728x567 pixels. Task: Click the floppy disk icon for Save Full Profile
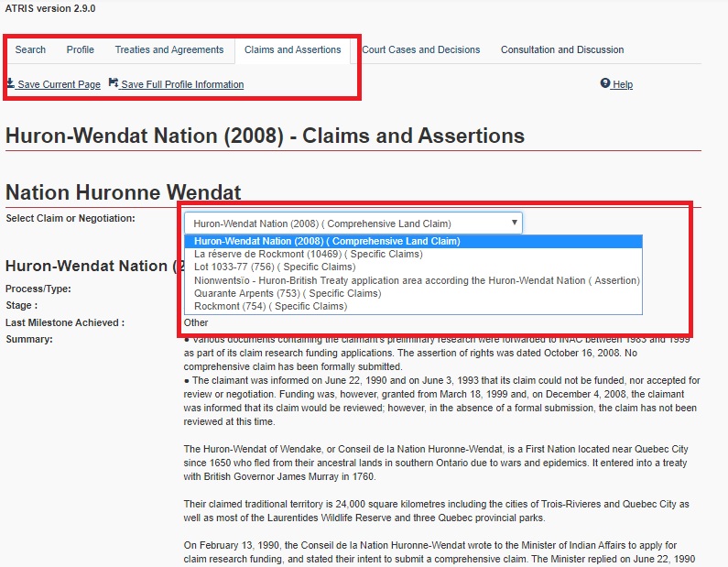coord(114,83)
